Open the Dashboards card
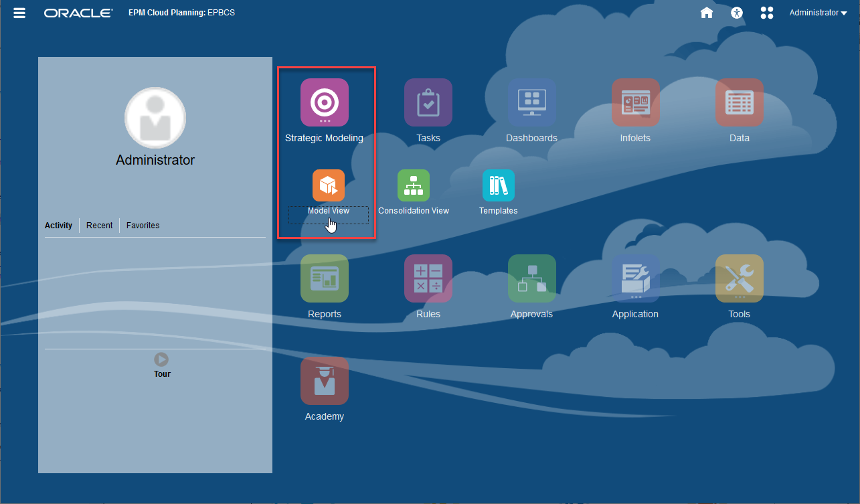 [x=532, y=102]
